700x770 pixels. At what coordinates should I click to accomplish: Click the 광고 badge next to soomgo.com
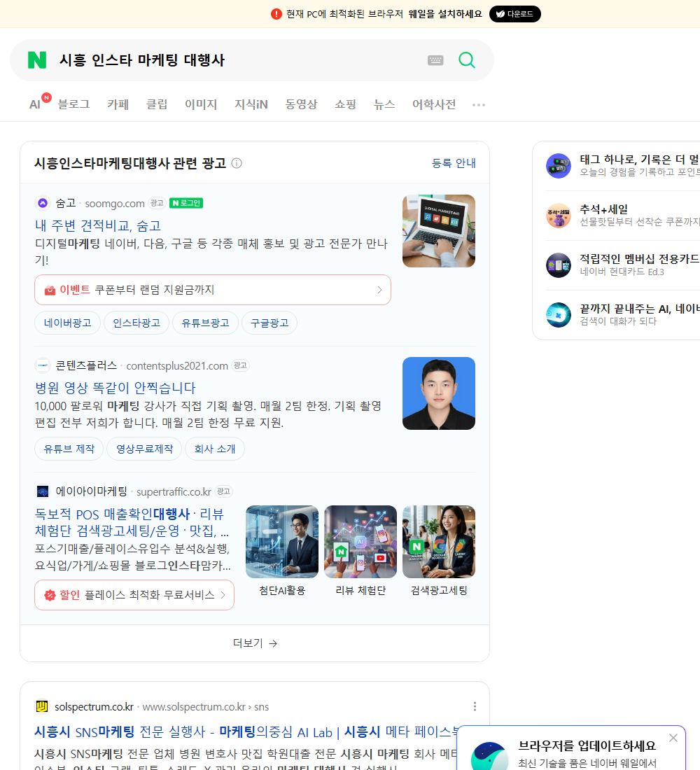coord(157,203)
